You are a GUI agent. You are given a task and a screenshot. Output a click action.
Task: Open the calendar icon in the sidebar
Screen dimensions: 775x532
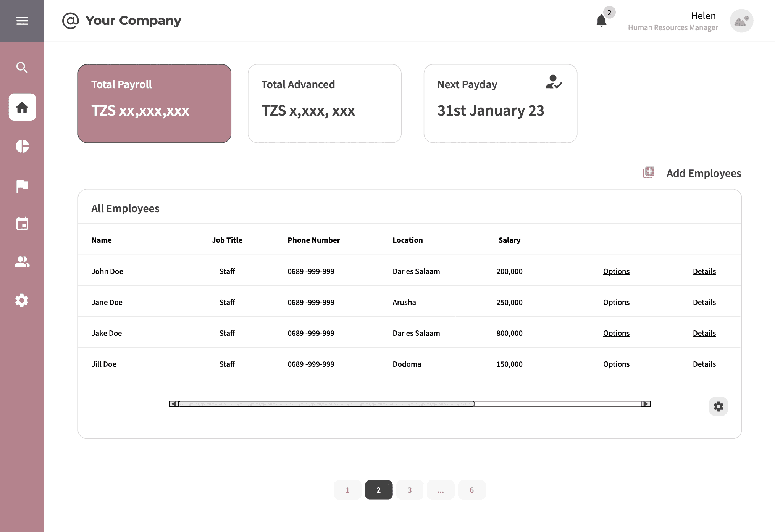pyautogui.click(x=22, y=224)
